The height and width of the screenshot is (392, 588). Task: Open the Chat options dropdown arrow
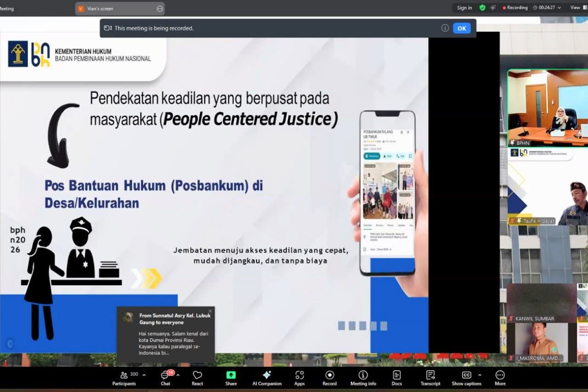tap(179, 374)
